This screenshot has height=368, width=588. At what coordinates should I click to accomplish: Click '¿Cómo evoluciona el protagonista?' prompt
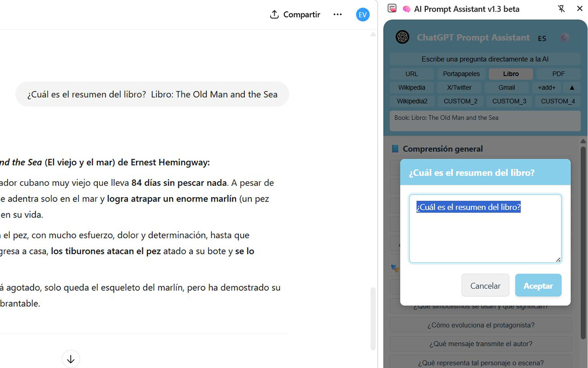(x=481, y=325)
